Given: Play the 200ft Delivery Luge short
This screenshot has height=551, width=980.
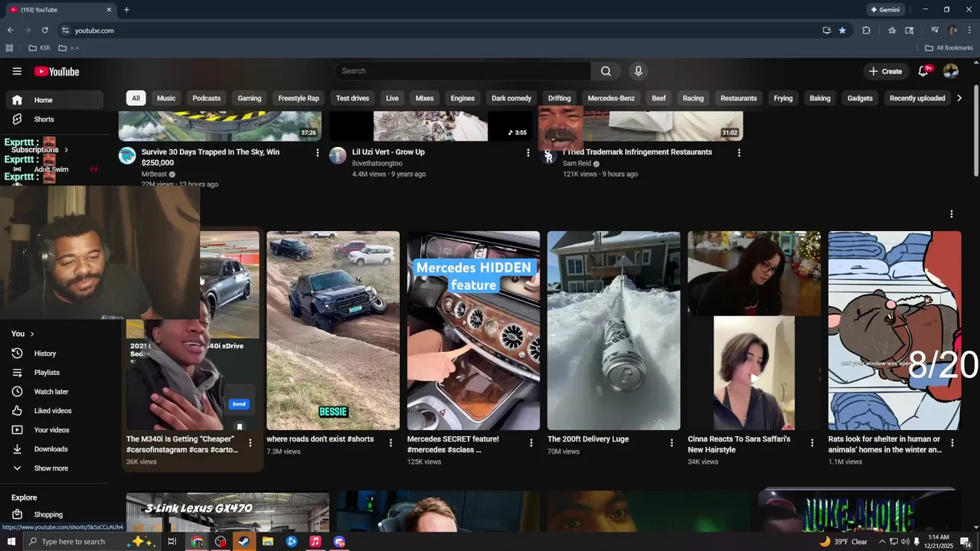Looking at the screenshot, I should [614, 331].
